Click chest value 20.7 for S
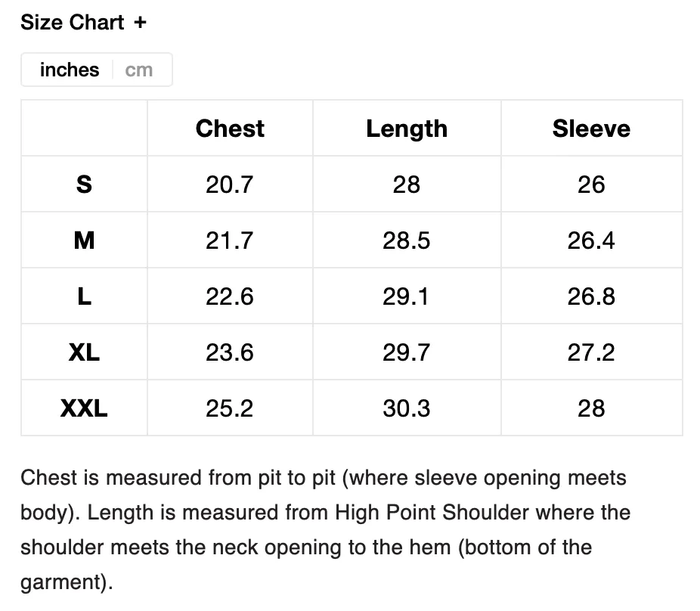The image size is (700, 611). 230,185
